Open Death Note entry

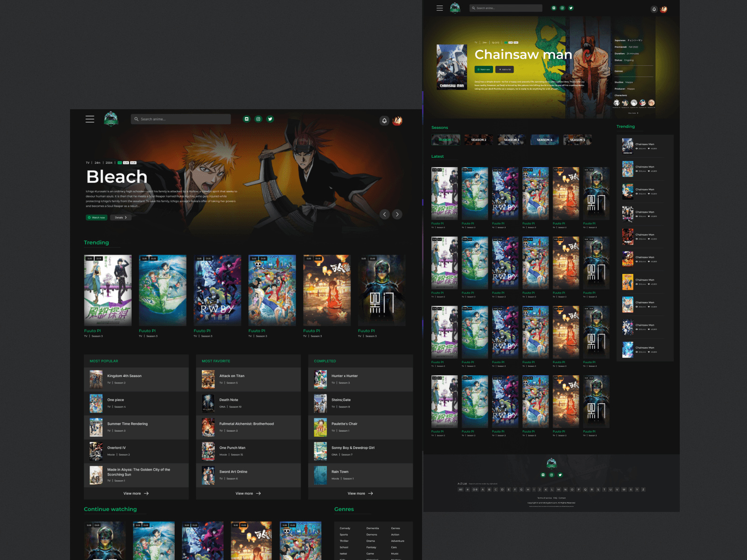pyautogui.click(x=248, y=403)
